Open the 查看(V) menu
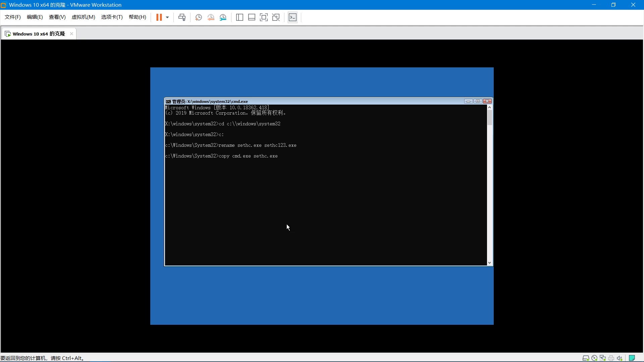This screenshot has width=644, height=362. tap(57, 17)
